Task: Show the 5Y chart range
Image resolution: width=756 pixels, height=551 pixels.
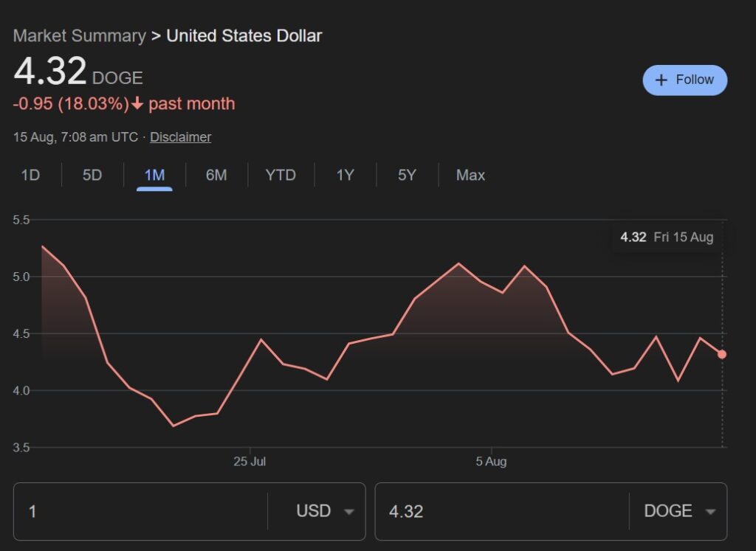Action: pos(407,175)
